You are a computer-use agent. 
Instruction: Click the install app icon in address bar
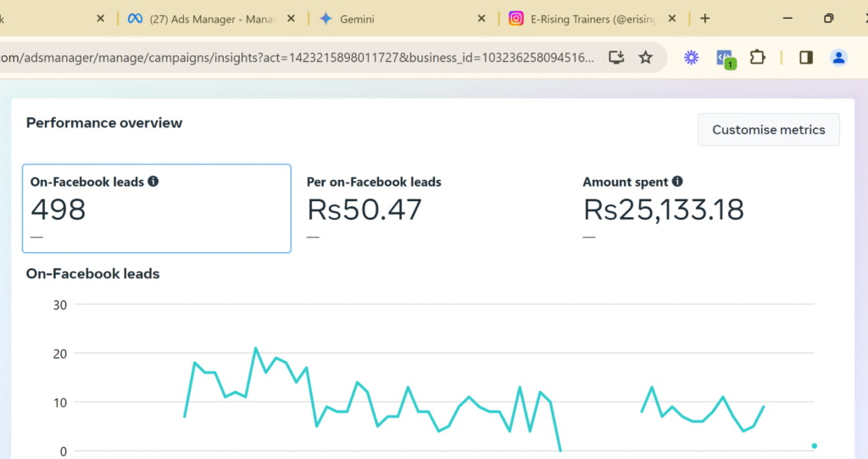point(616,58)
